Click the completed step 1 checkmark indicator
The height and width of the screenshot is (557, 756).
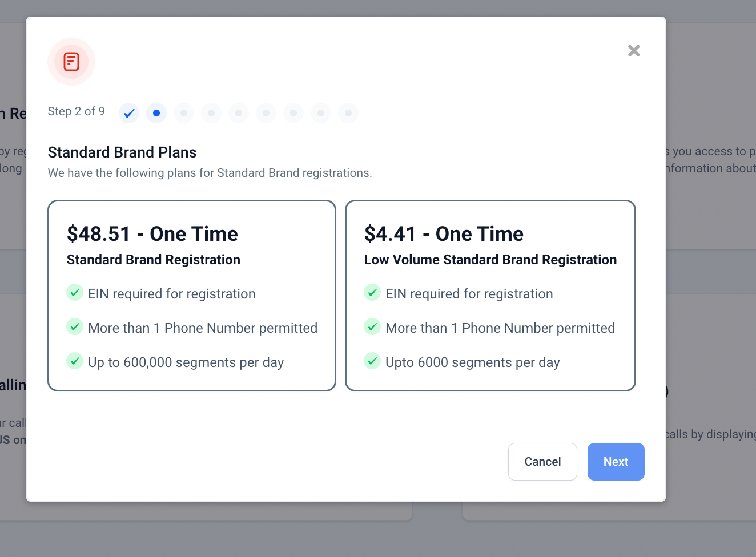click(129, 113)
